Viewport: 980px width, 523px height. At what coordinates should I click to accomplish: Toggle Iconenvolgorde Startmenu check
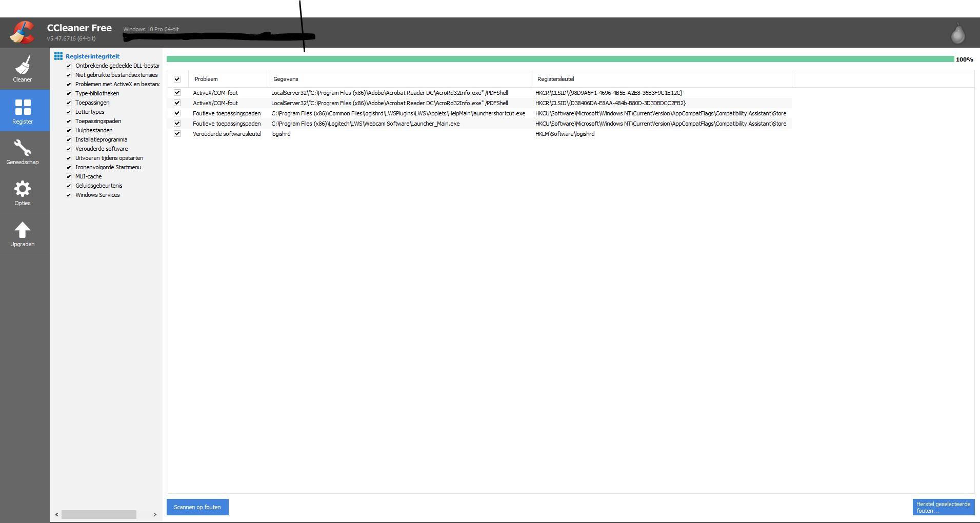tap(69, 167)
